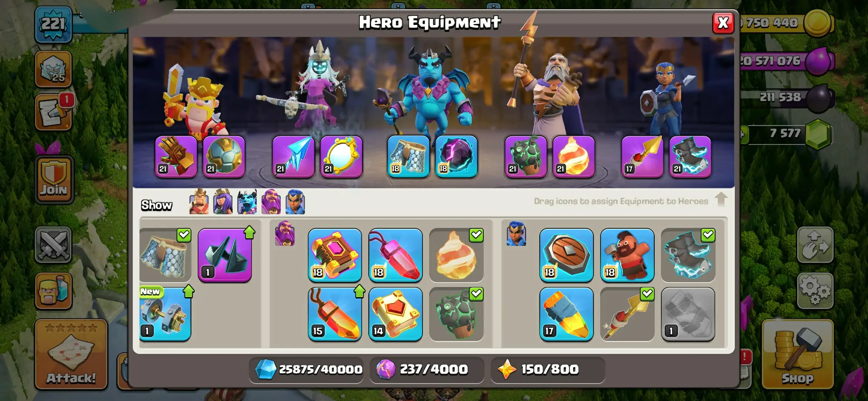Toggle the Minion Prince filter portrait

tap(247, 202)
